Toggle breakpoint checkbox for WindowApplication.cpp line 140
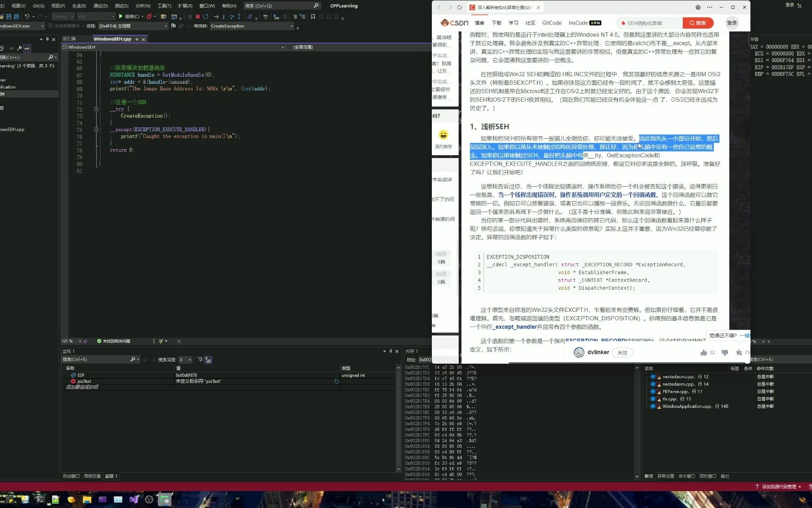Viewport: 812px width, 508px height. tap(653, 406)
